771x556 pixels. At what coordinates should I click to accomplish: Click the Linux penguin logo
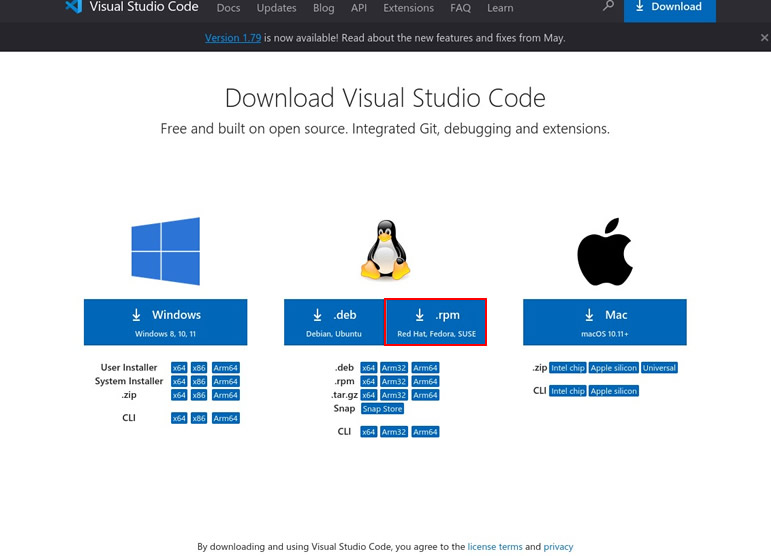pos(385,251)
